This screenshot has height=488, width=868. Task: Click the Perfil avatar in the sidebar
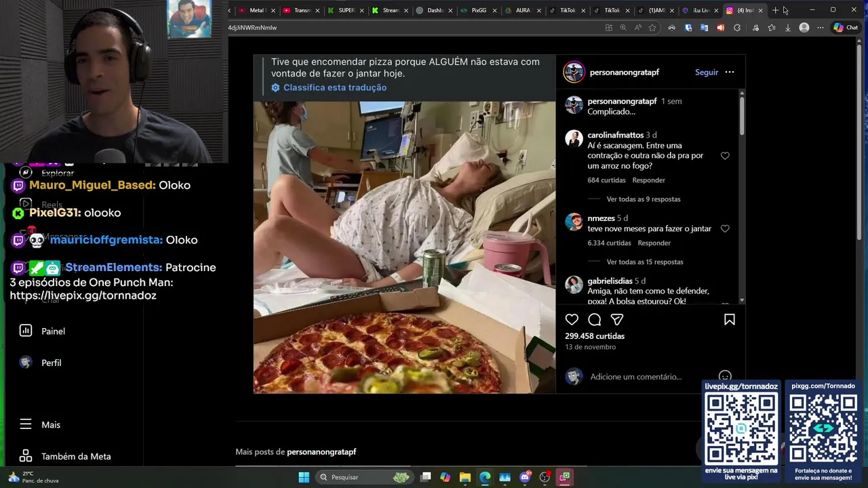pos(26,363)
